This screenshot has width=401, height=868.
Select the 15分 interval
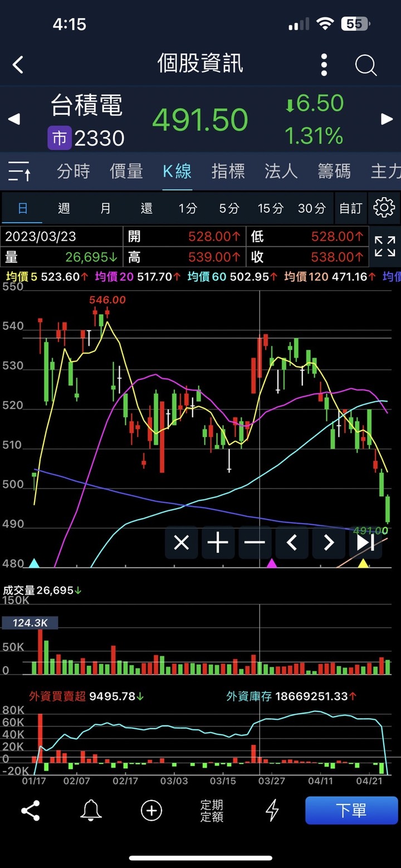click(x=271, y=208)
